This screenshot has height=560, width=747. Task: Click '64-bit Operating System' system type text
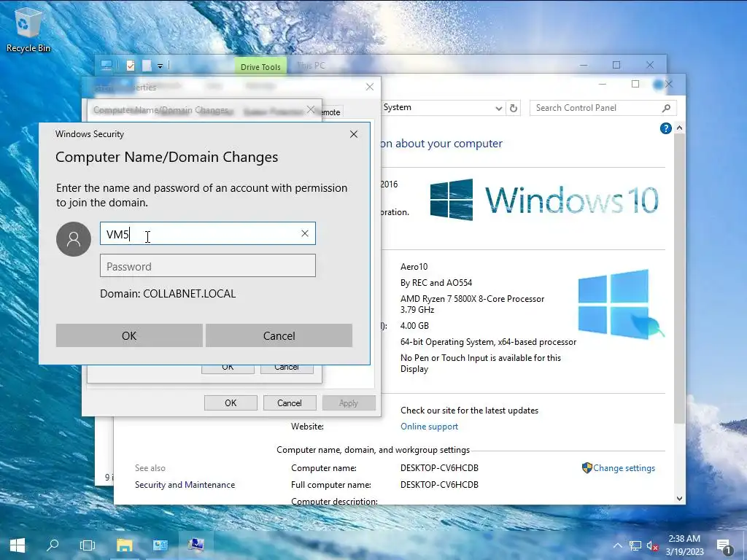coord(488,342)
